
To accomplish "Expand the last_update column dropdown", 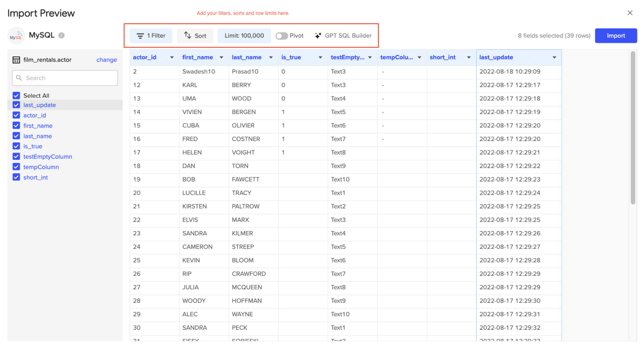I will [x=554, y=57].
